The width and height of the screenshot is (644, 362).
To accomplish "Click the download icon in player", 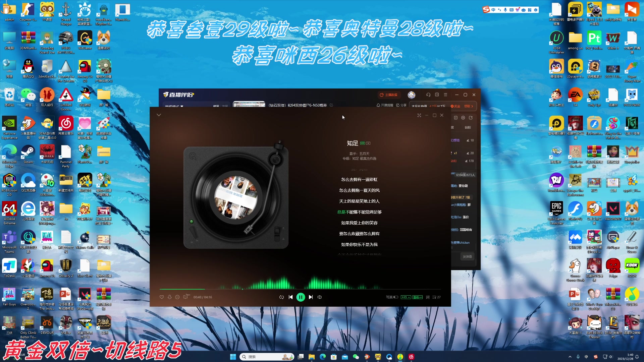I will (169, 297).
